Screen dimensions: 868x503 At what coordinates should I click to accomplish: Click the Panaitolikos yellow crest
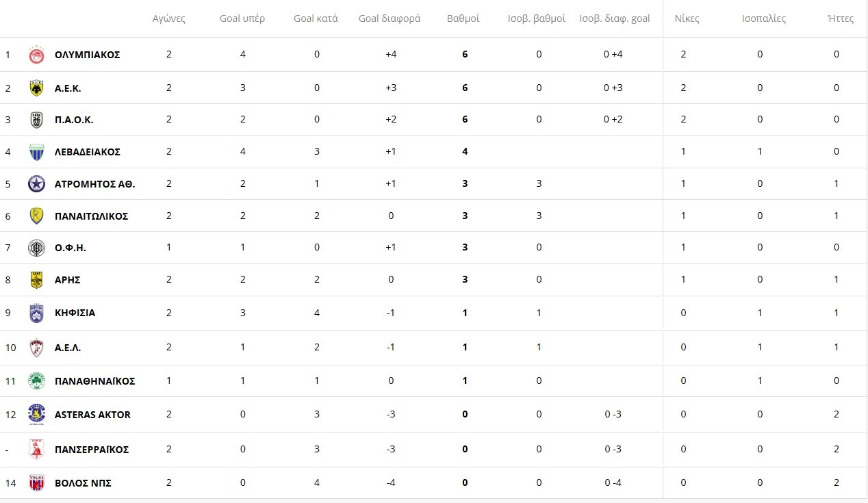click(36, 216)
